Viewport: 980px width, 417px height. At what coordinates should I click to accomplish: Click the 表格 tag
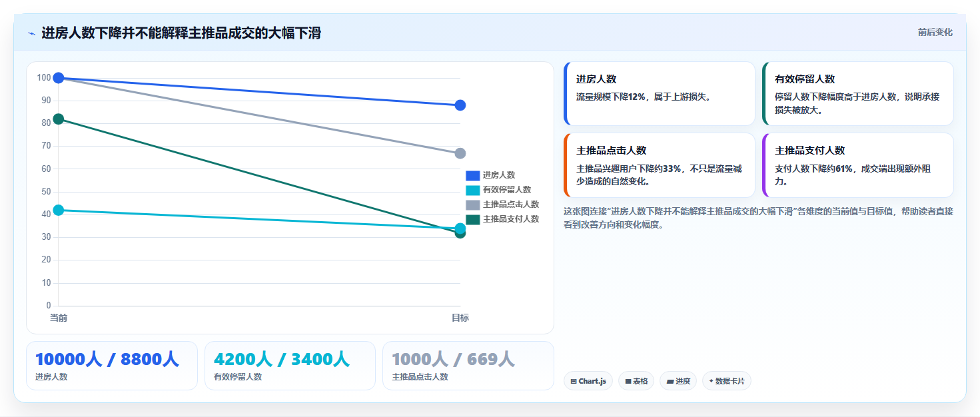click(636, 381)
